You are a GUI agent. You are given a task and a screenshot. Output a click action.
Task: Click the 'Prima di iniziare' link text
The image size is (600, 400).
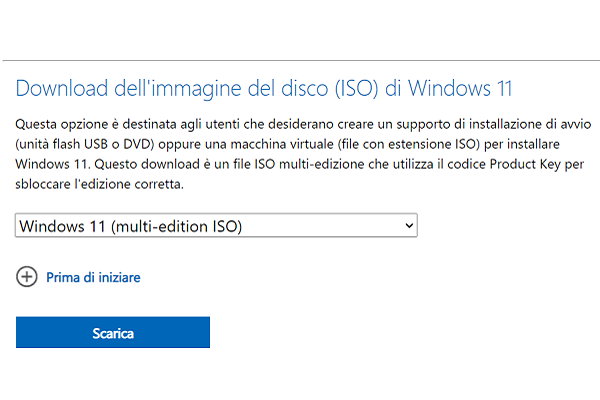click(x=93, y=277)
